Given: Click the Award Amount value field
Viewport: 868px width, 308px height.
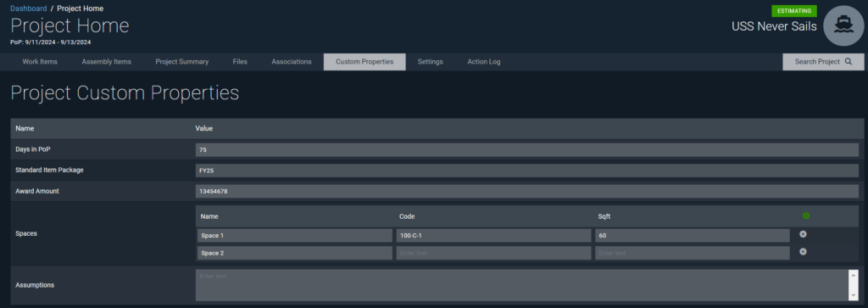Looking at the screenshot, I should pyautogui.click(x=527, y=191).
